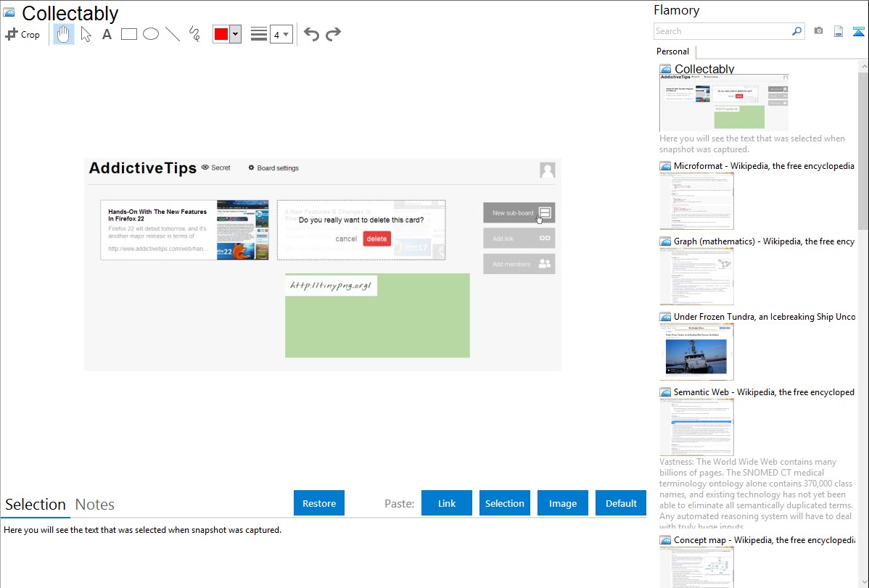Click the New sub-board button
Image resolution: width=869 pixels, height=588 pixels.
point(519,213)
